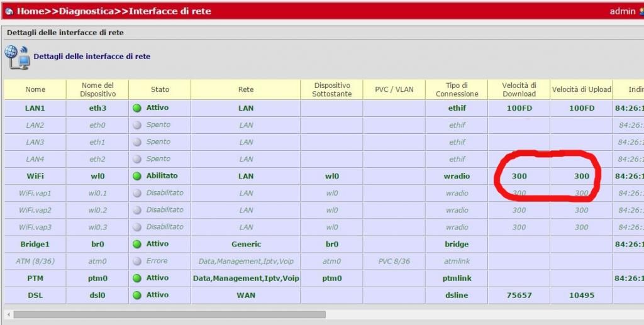Click the network interfaces computer icon

pyautogui.click(x=17, y=57)
